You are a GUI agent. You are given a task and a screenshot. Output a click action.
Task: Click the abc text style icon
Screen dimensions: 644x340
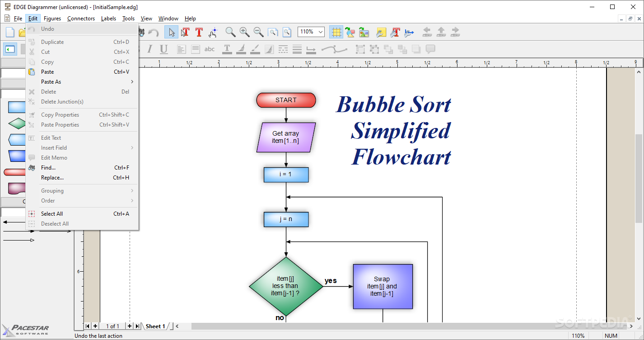point(210,49)
